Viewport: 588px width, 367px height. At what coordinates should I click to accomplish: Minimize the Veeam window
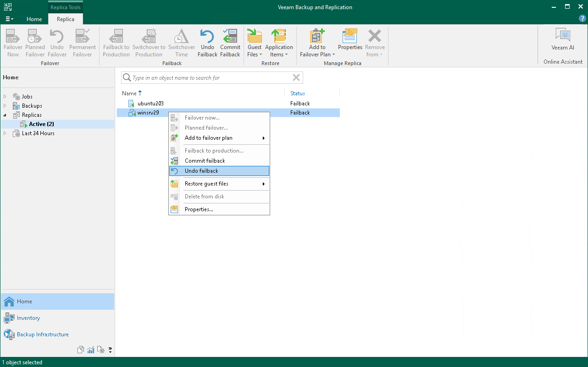click(554, 7)
